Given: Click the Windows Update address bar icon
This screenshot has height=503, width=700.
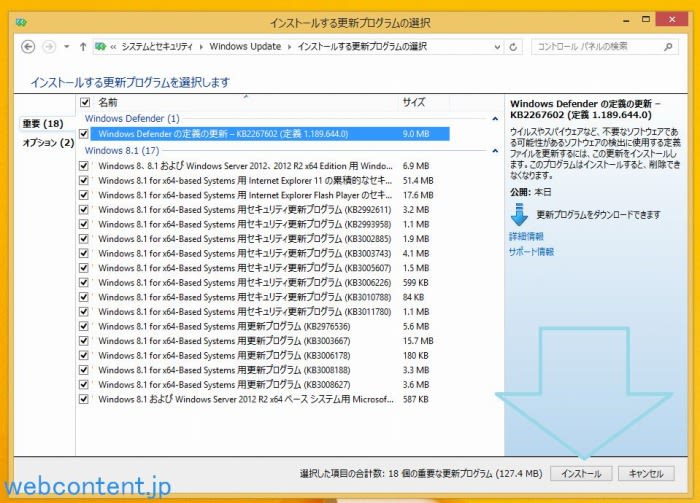Looking at the screenshot, I should 101,46.
